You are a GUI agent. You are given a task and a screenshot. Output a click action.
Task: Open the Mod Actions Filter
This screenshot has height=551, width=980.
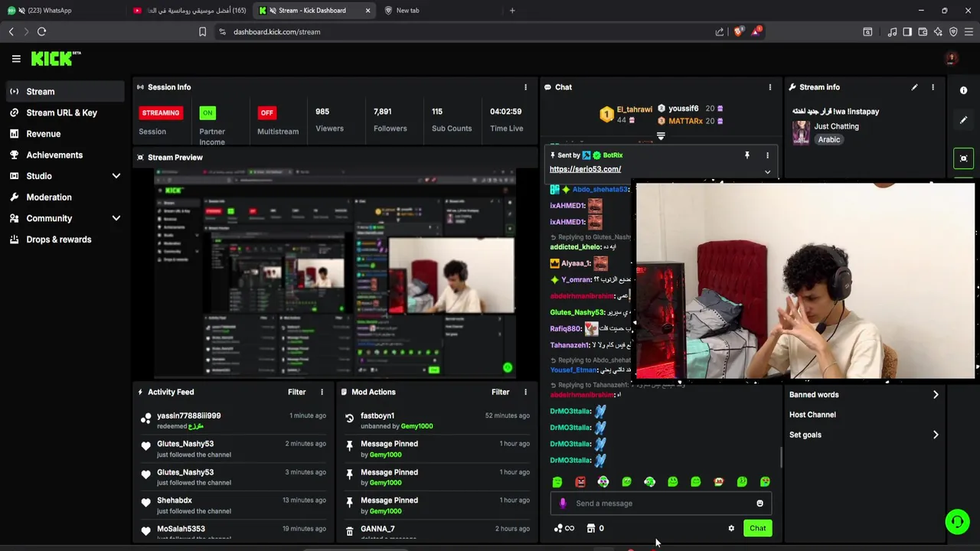(x=500, y=392)
